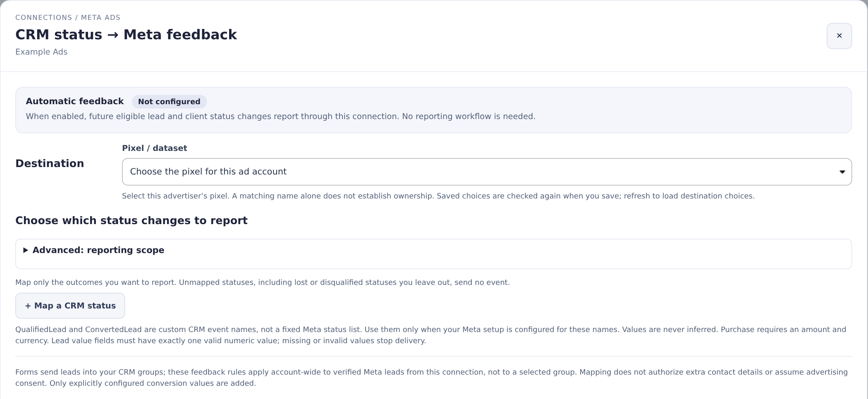The height and width of the screenshot is (399, 868).
Task: Click the description starting When enabled, future eligible
Action: tap(281, 117)
